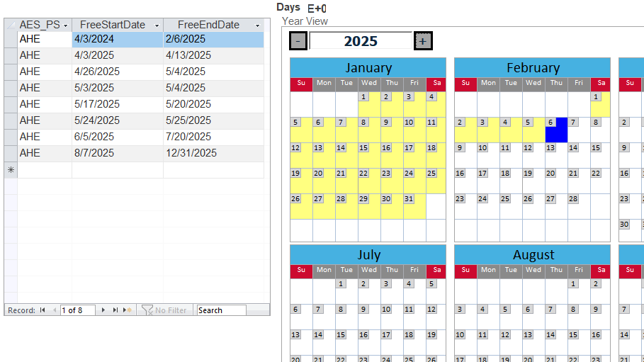Create new blank record icon
Viewport: 644px width, 362px height.
[128, 310]
